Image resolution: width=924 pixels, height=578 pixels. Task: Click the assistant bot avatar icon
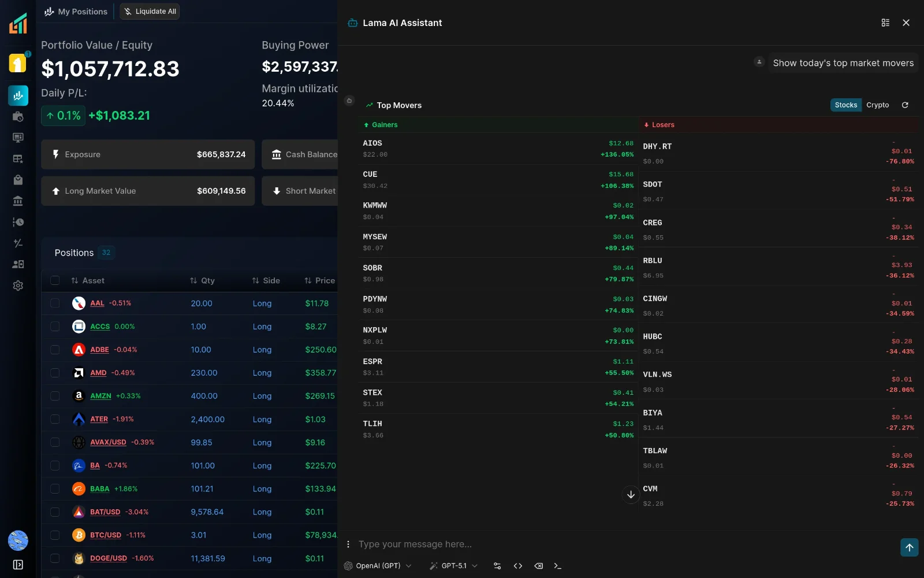[x=349, y=101]
